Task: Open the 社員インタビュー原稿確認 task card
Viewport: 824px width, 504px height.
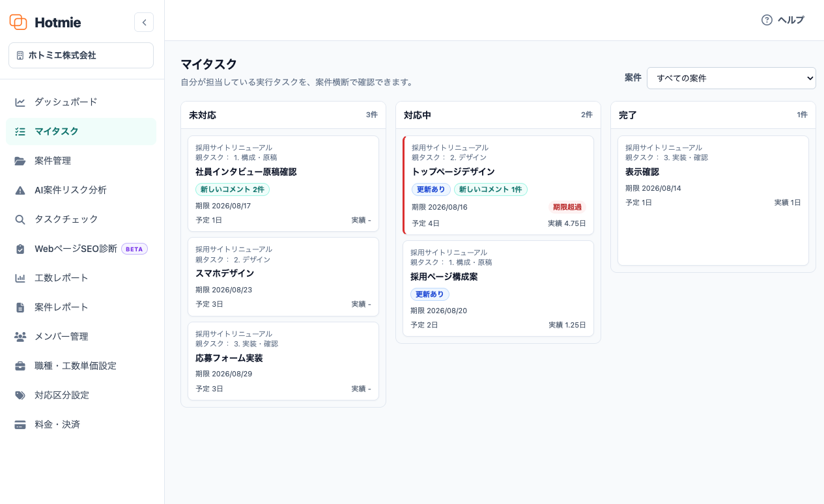Action: (283, 184)
